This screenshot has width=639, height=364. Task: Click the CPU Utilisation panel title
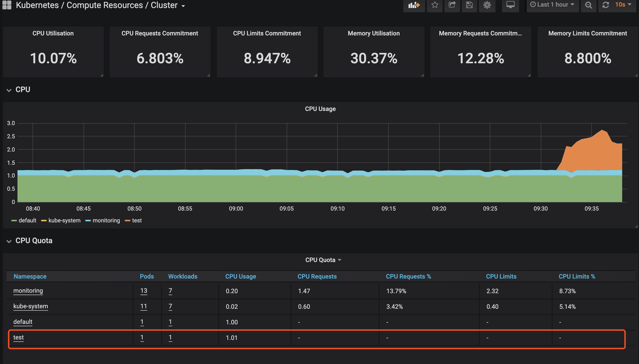[x=53, y=33]
